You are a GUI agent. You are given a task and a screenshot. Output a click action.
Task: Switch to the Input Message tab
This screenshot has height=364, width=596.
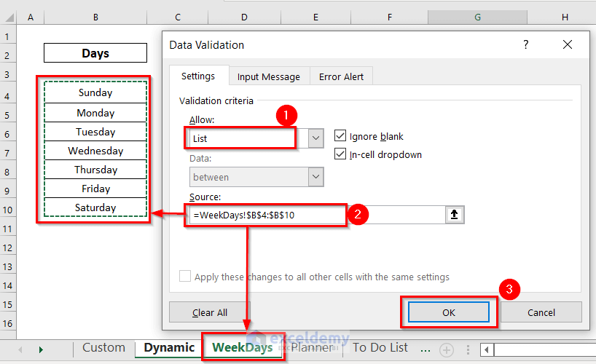[269, 76]
